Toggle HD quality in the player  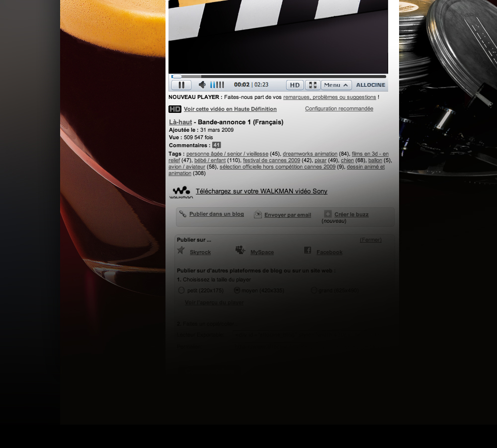tap(295, 85)
